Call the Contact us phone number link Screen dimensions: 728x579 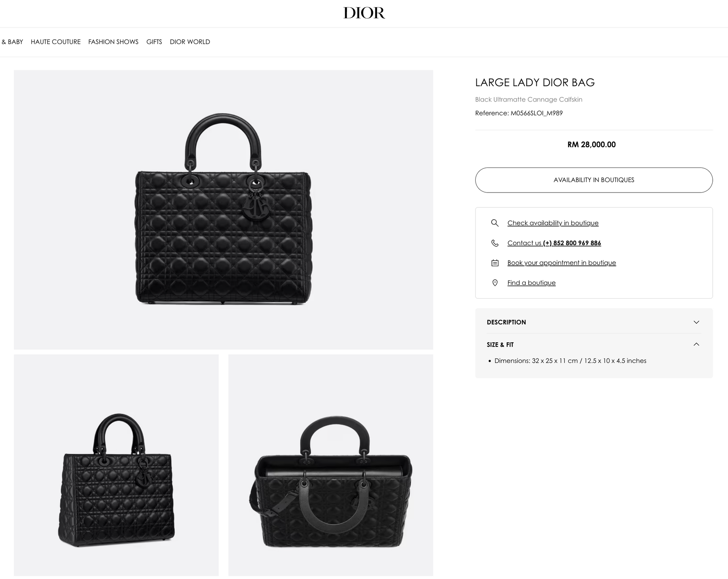(554, 243)
